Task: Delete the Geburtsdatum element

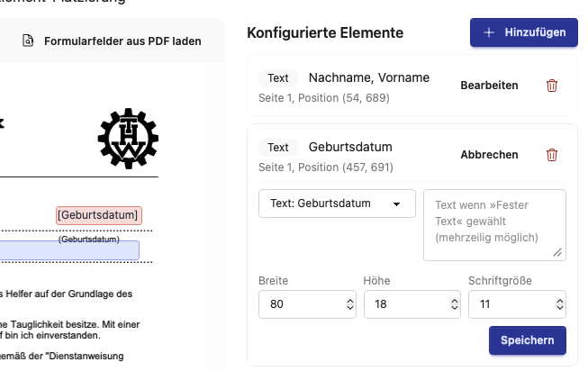Action: 552,155
